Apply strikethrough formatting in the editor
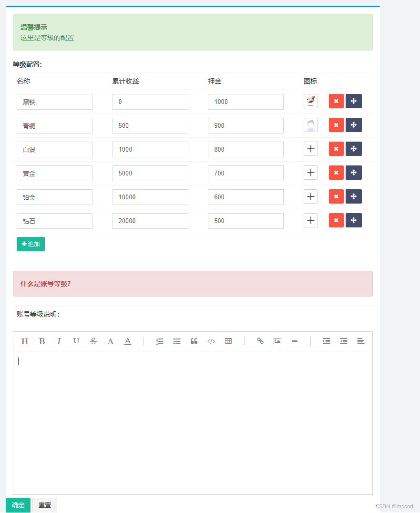Viewport: 420px width, 513px height. tap(93, 341)
